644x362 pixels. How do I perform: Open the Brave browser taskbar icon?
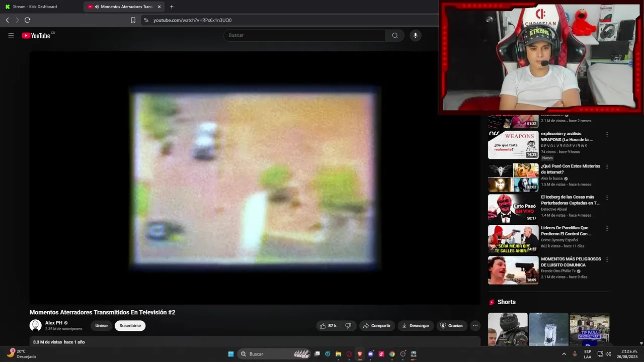(360, 354)
